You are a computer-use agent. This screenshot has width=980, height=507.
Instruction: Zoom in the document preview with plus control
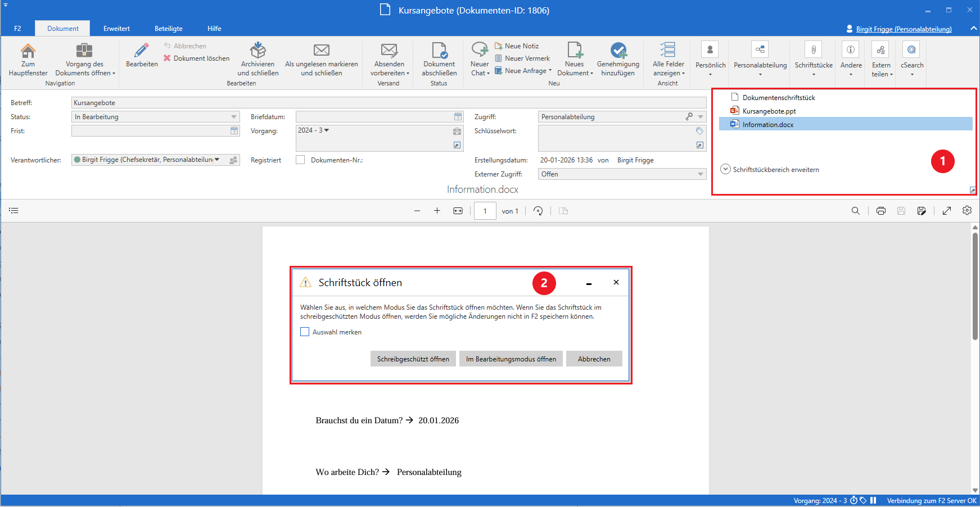pyautogui.click(x=437, y=211)
